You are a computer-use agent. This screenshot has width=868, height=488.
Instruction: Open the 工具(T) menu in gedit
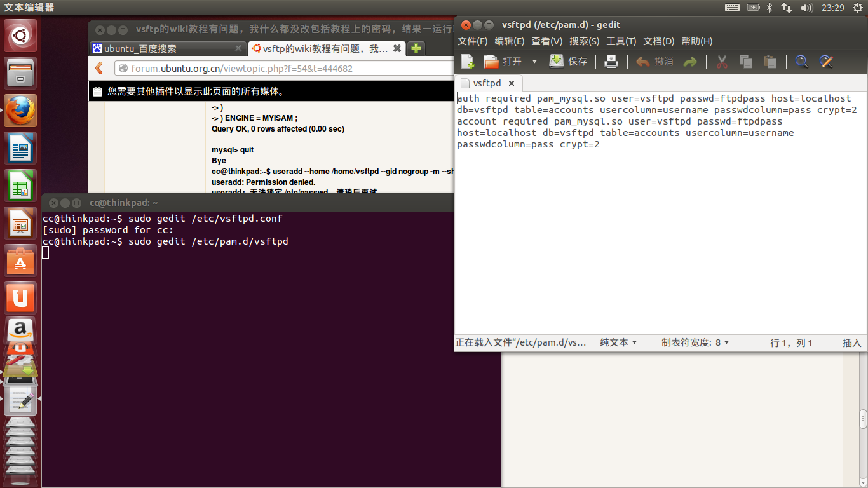click(621, 41)
